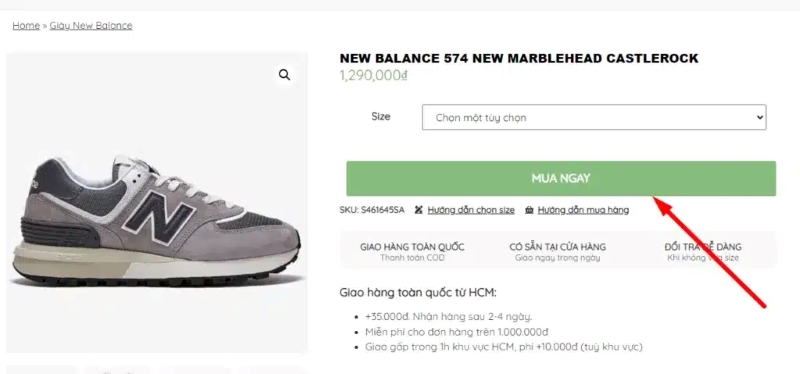Select the first gallery thumbnail below main image
Image resolution: width=800 pixels, height=374 pixels.
pos(41,370)
